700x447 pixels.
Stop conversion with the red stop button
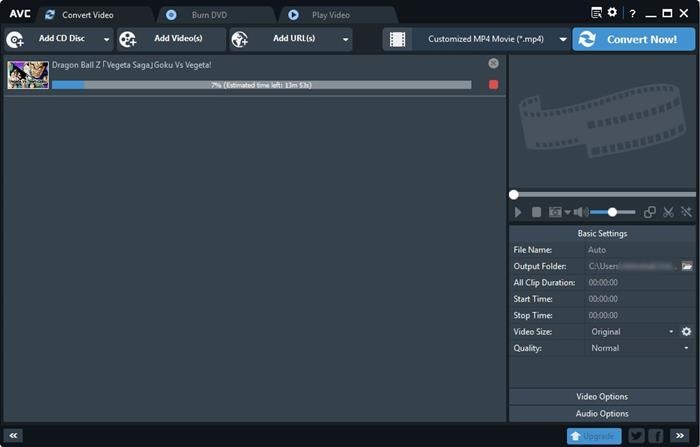point(493,84)
